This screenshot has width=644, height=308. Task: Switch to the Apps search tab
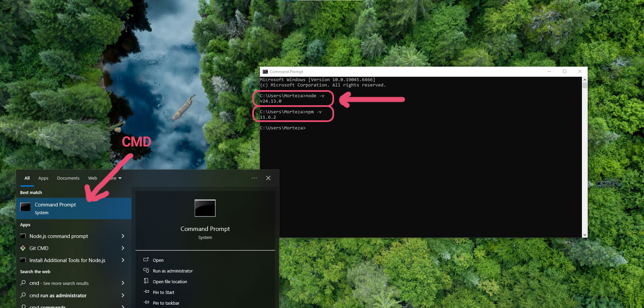click(x=43, y=178)
